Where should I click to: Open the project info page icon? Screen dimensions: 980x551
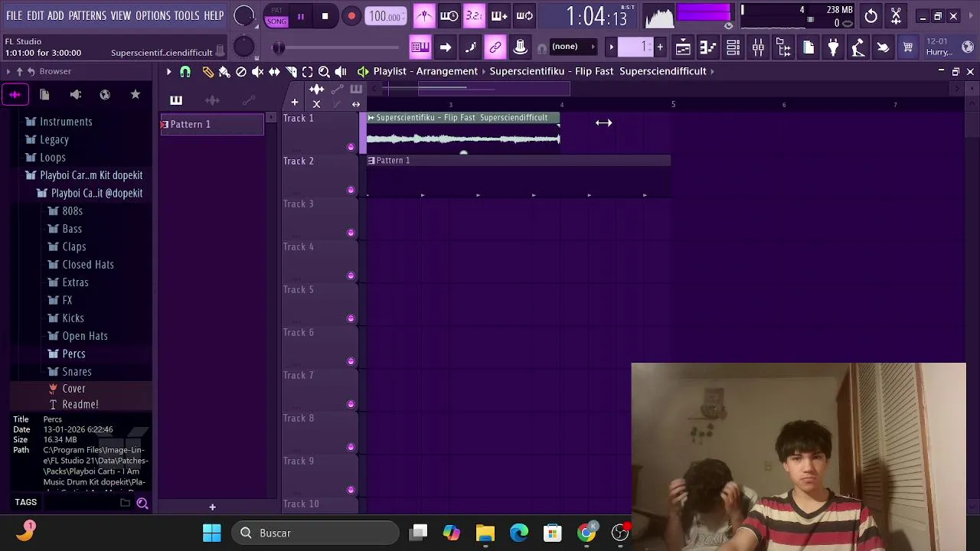pyautogui.click(x=808, y=48)
